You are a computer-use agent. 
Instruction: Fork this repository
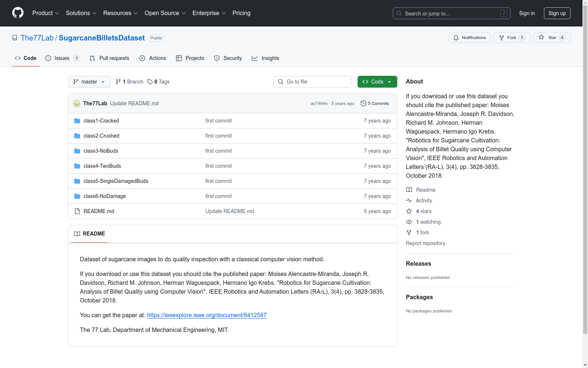pos(512,38)
